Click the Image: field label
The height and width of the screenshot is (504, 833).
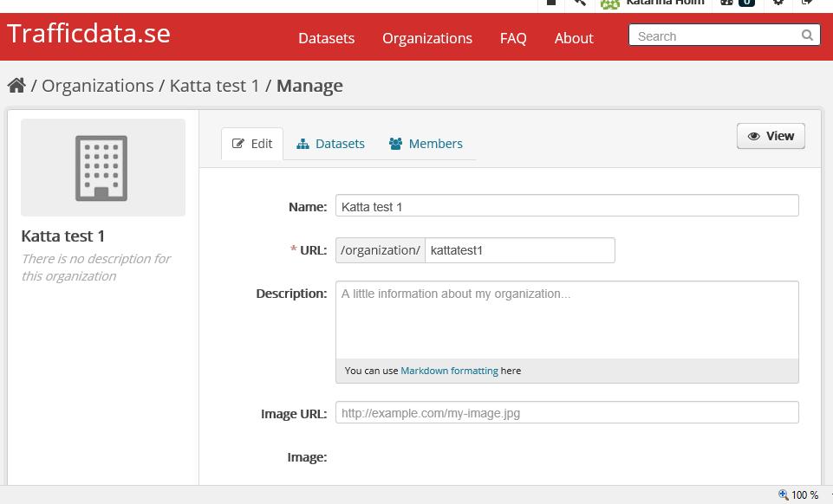pyautogui.click(x=307, y=457)
